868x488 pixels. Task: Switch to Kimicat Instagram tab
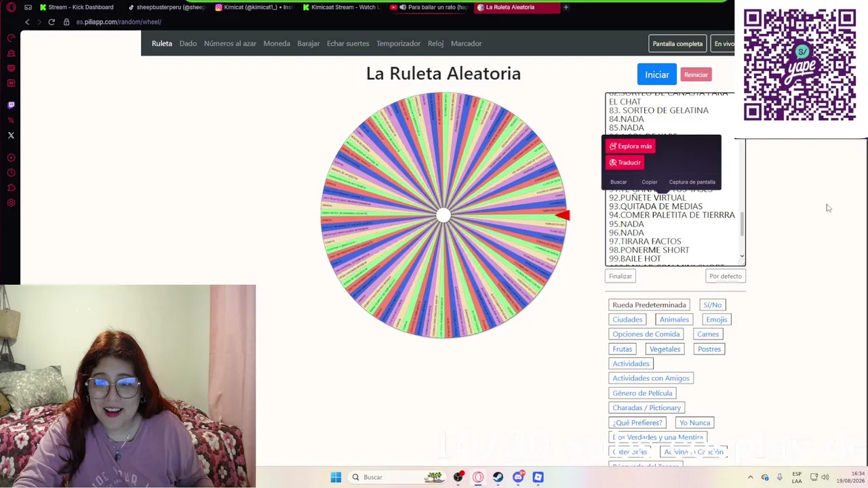tap(254, 7)
